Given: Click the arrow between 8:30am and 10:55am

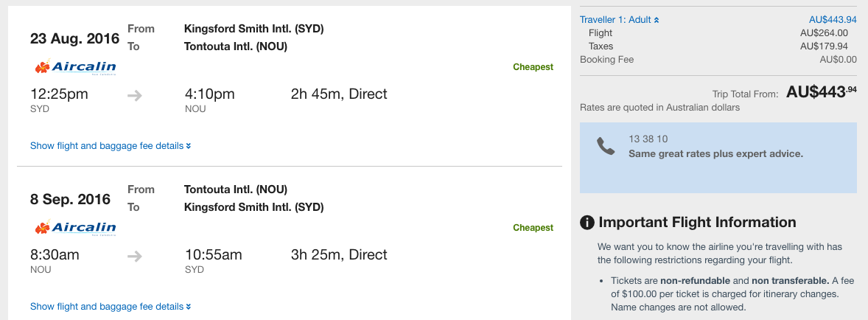Looking at the screenshot, I should pyautogui.click(x=135, y=257).
